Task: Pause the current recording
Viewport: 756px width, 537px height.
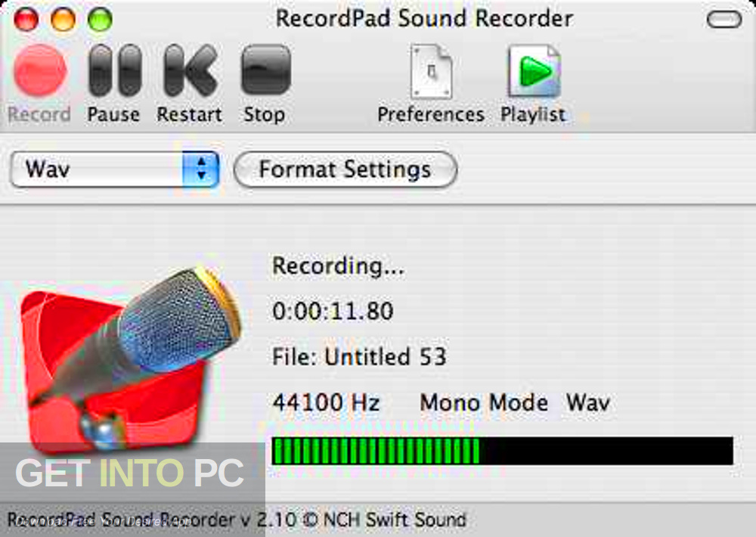Action: pyautogui.click(x=112, y=70)
